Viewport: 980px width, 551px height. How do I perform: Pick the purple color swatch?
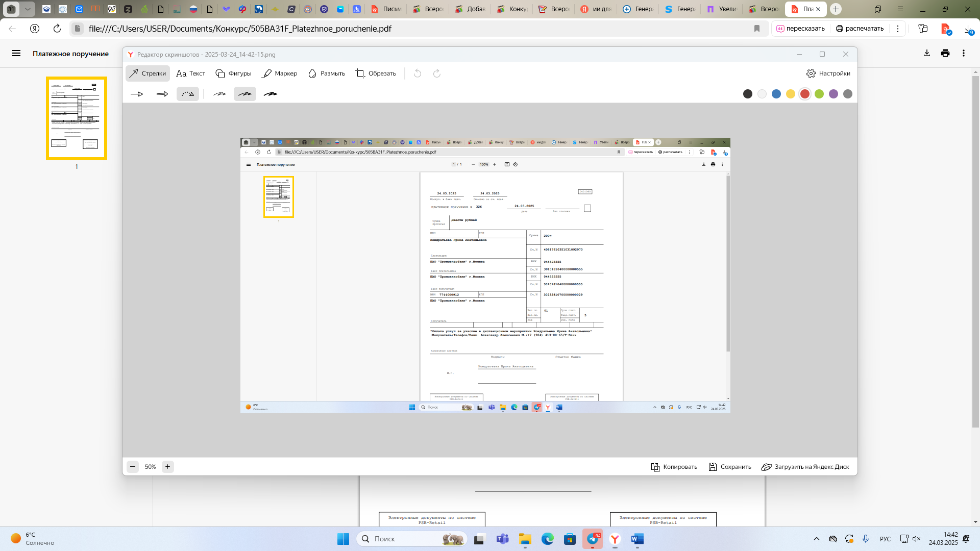[834, 94]
